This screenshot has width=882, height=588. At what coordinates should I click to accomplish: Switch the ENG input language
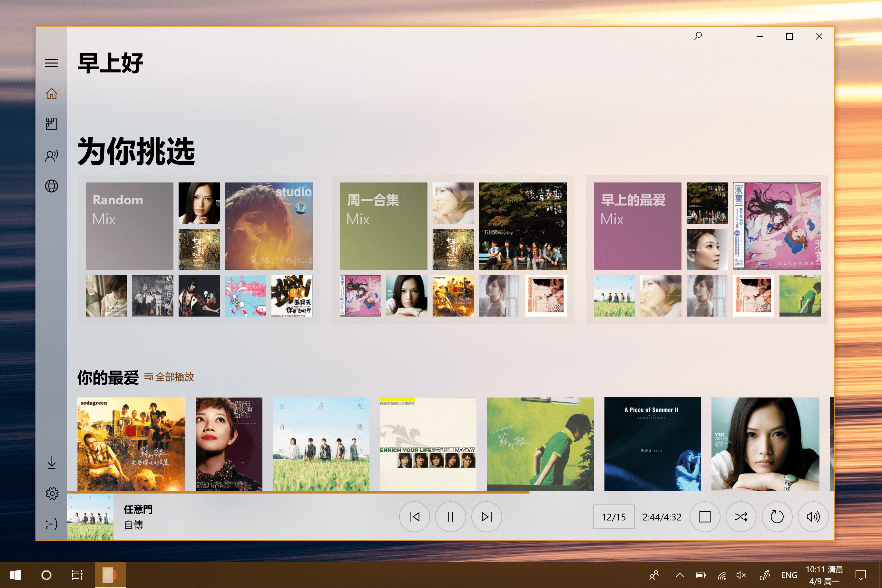click(x=789, y=575)
